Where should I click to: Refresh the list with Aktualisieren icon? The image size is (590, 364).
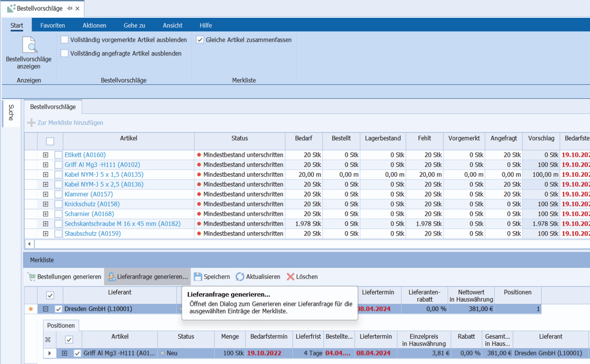coord(240,277)
